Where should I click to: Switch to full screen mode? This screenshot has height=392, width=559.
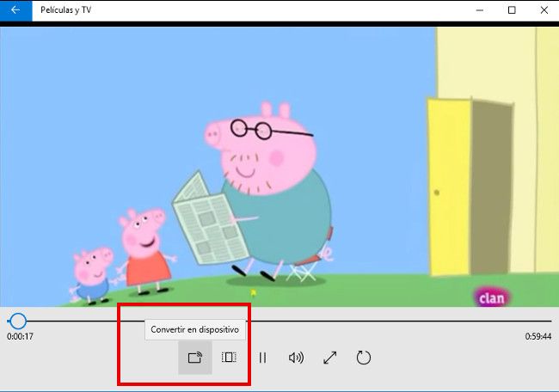click(x=329, y=358)
